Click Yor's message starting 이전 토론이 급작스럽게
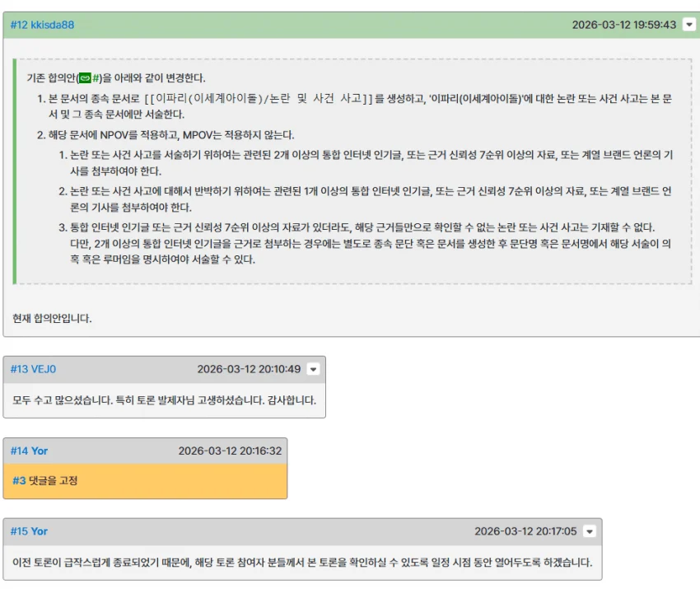 pos(302,562)
